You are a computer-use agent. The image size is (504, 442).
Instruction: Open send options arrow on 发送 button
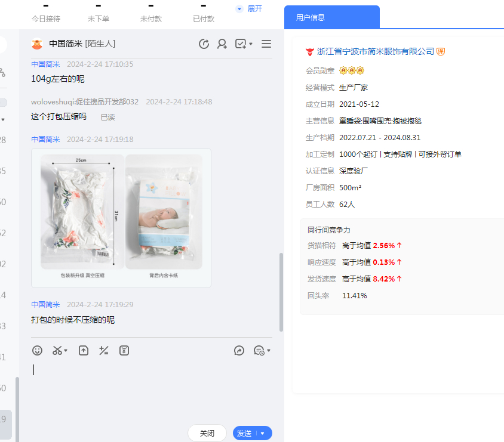[x=263, y=433]
